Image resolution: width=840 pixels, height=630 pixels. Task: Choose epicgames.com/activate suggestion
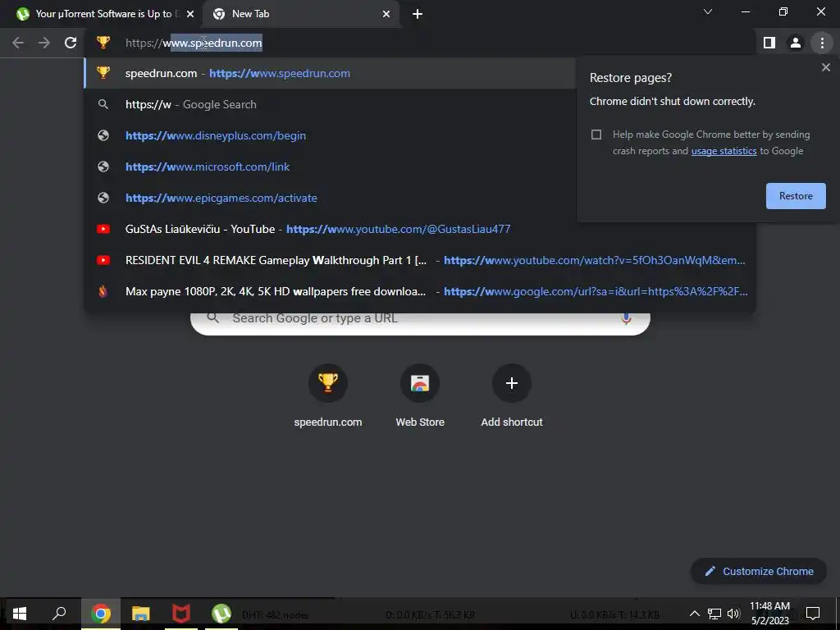[x=330, y=198]
